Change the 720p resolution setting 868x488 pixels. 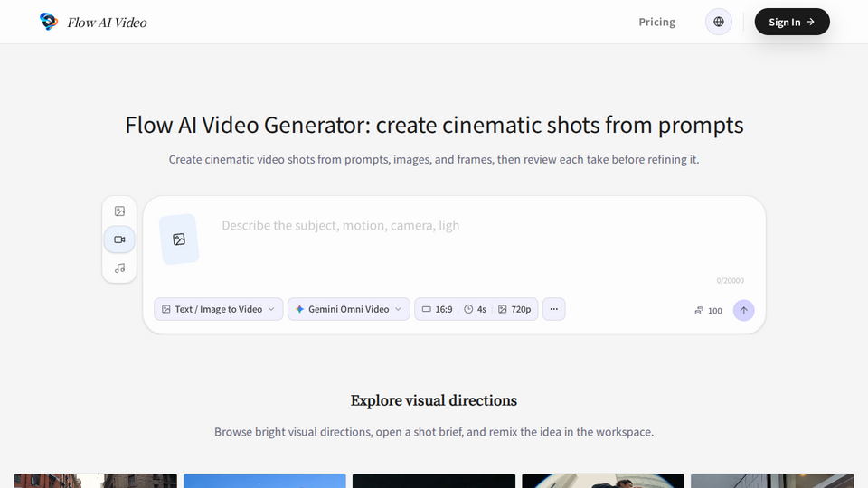[x=514, y=309]
